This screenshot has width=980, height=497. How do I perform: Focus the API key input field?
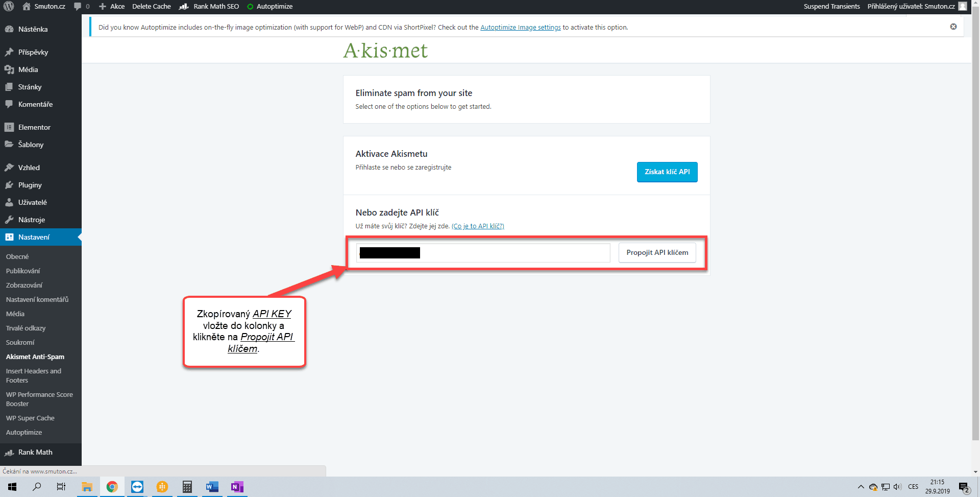click(x=483, y=253)
